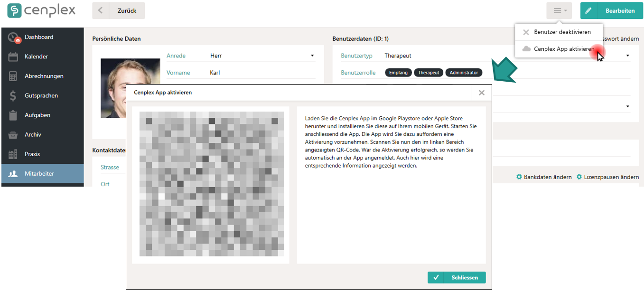Image resolution: width=644 pixels, height=293 pixels.
Task: Expand the Benutzertyp Therapeut dropdown
Action: pos(628,56)
